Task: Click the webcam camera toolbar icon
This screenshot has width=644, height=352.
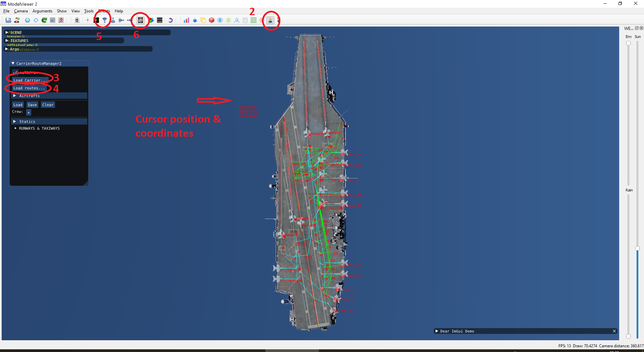Action: pyautogui.click(x=77, y=20)
